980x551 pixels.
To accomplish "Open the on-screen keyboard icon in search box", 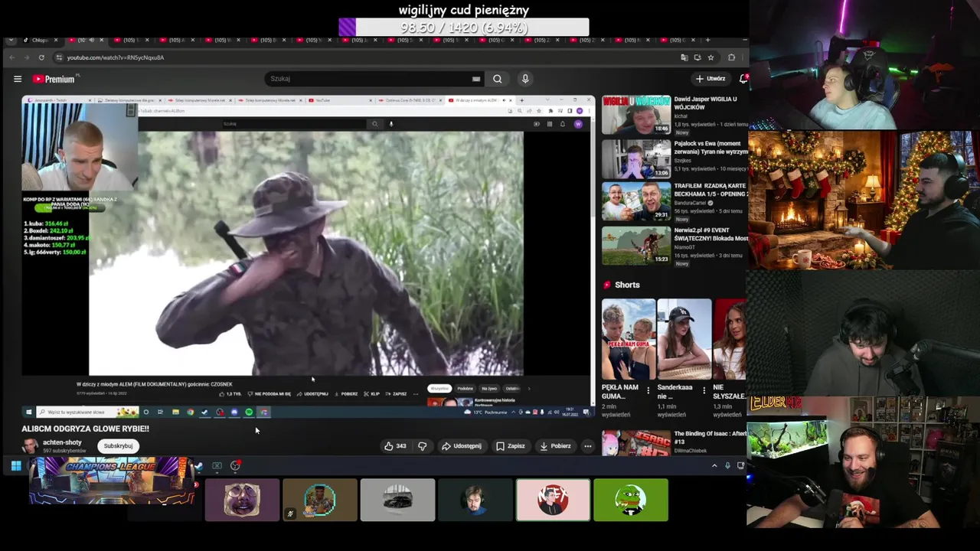I will (476, 79).
